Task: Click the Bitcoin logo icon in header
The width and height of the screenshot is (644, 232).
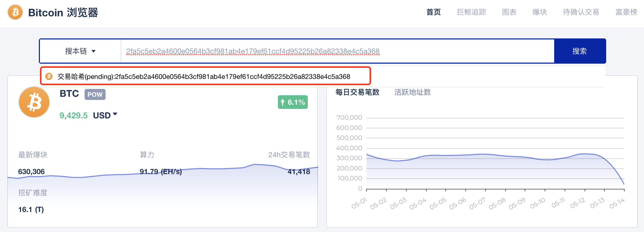Action: pyautogui.click(x=15, y=12)
